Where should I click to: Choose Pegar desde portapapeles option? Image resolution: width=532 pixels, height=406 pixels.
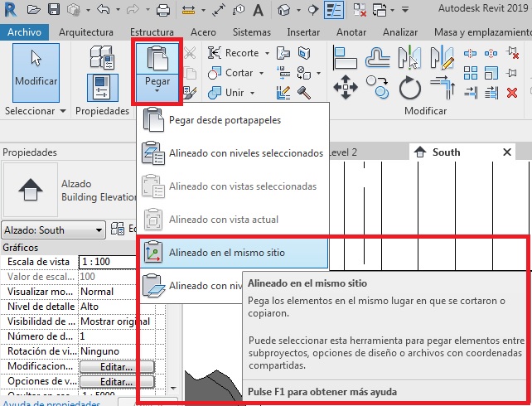(224, 119)
